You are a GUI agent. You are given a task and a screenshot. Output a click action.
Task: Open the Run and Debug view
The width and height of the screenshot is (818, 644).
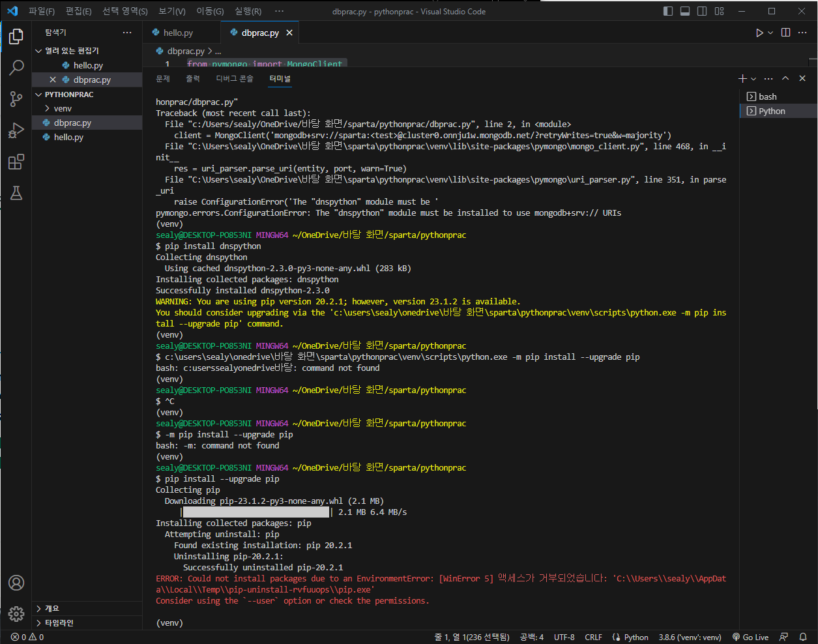[16, 130]
